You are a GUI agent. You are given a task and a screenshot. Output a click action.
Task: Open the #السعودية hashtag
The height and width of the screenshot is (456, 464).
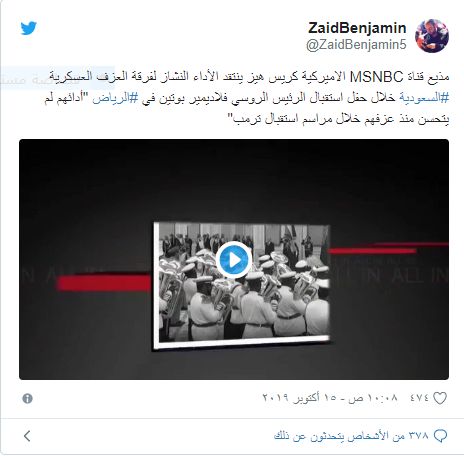(x=424, y=98)
